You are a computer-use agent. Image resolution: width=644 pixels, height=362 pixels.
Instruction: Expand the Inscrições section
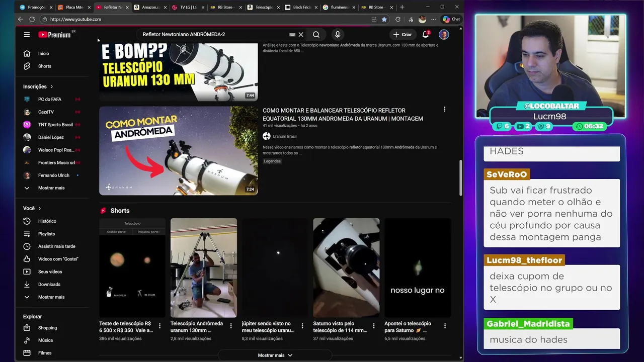(x=38, y=86)
